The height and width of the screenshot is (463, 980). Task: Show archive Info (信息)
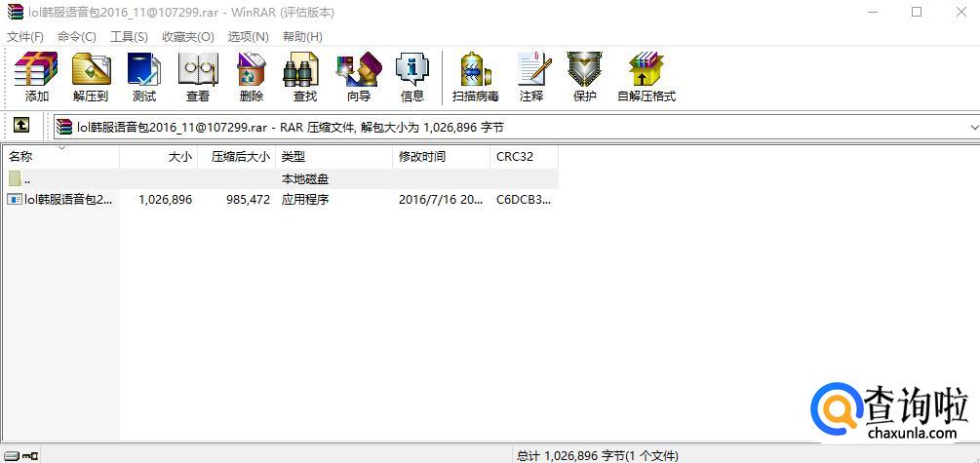(412, 77)
